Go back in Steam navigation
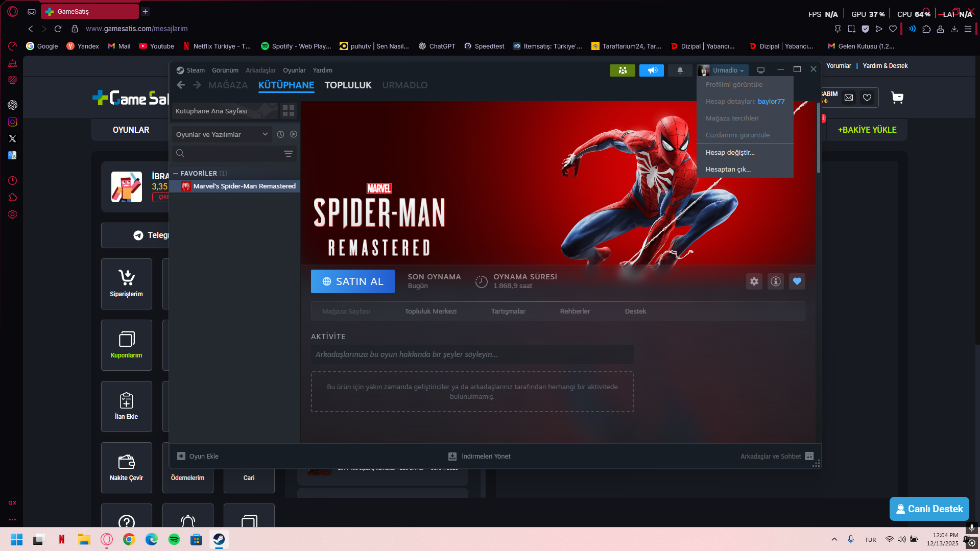Image resolution: width=980 pixels, height=551 pixels. click(181, 85)
